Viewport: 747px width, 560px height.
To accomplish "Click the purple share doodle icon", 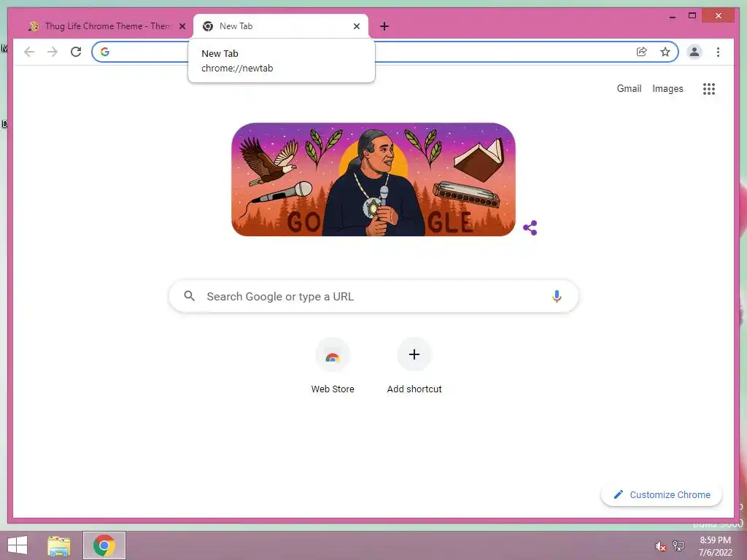I will (x=530, y=227).
